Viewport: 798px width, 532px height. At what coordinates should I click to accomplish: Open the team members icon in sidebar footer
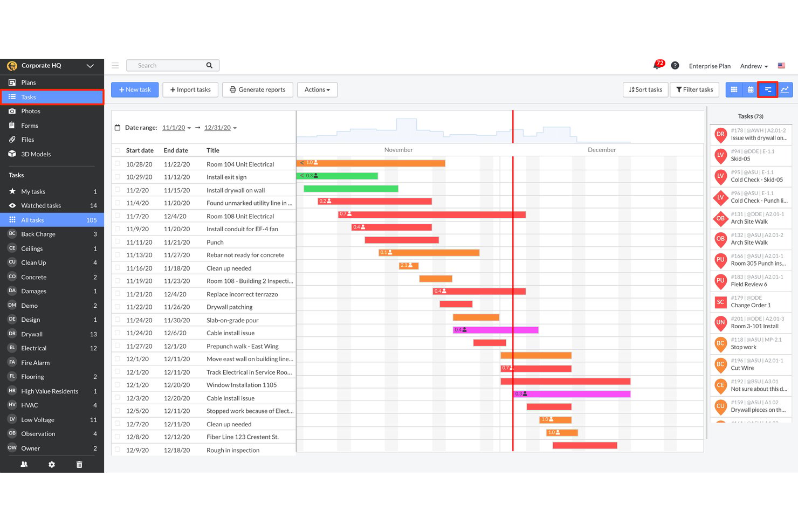pyautogui.click(x=24, y=464)
